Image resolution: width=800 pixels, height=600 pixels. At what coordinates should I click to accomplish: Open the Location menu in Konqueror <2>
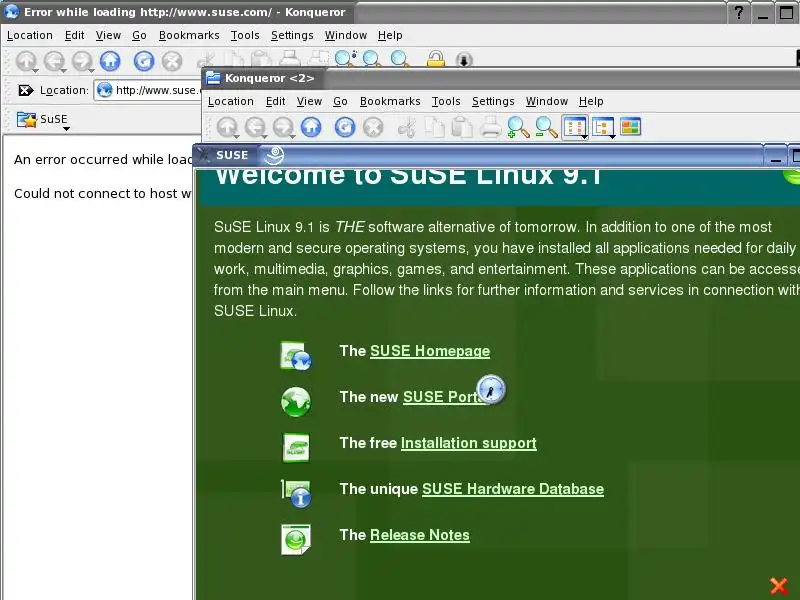(231, 101)
